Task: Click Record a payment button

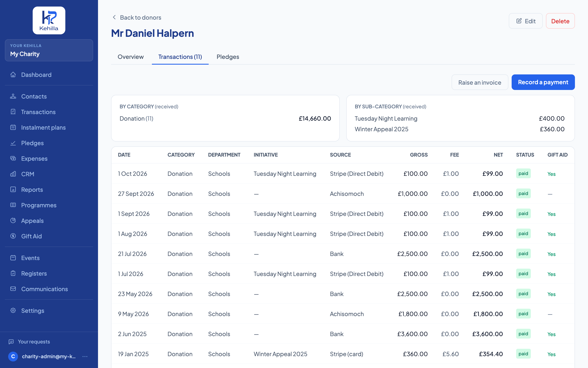Action: (x=543, y=82)
